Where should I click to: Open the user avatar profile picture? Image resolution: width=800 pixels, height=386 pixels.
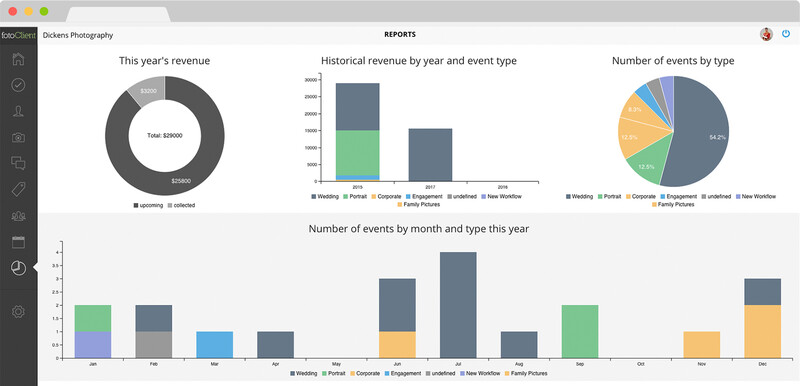766,35
